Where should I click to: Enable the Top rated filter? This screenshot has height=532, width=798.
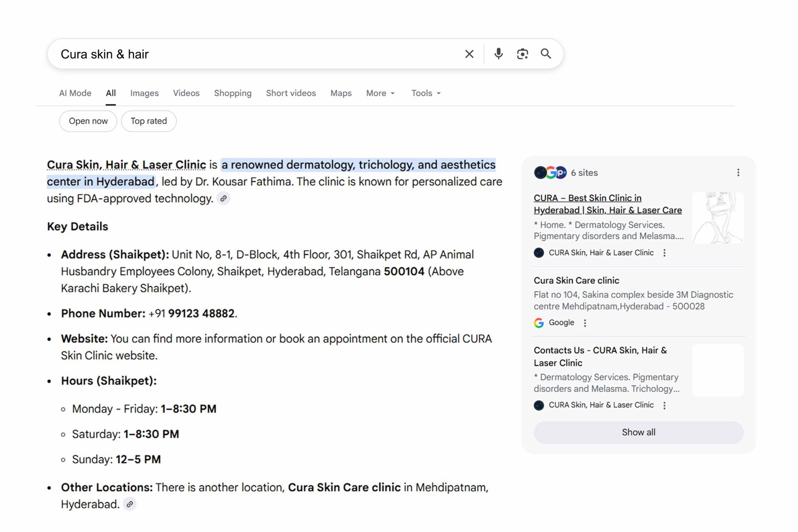pyautogui.click(x=149, y=121)
